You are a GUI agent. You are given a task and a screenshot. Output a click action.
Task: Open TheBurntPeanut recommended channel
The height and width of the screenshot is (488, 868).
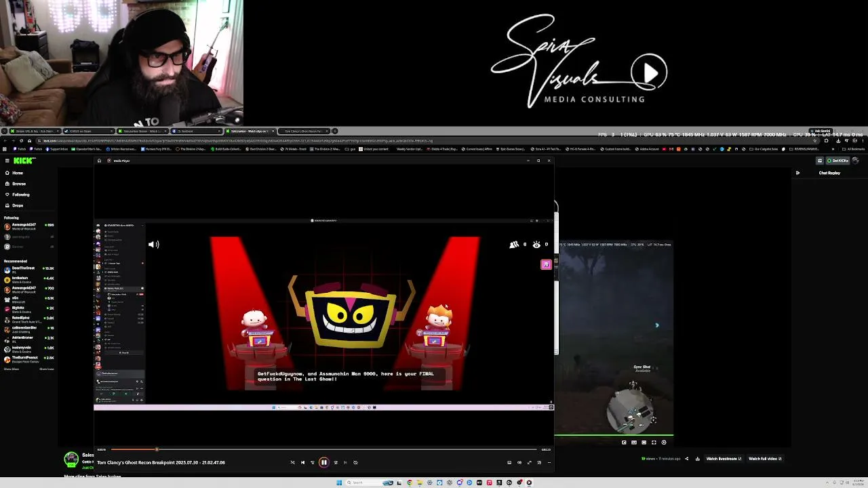coord(28,359)
